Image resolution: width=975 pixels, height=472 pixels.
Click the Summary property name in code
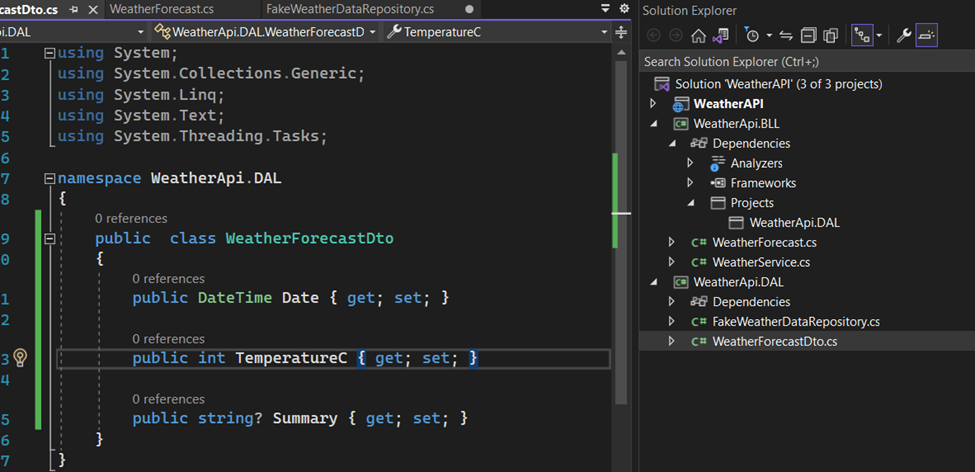(305, 418)
